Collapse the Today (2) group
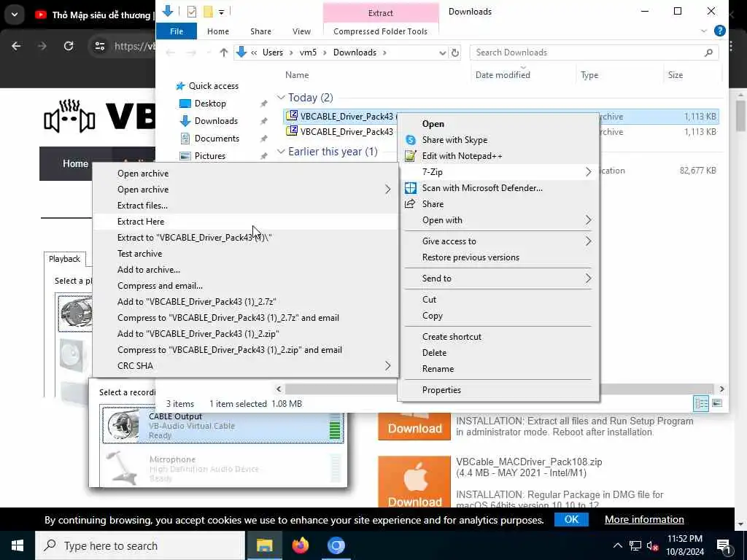This screenshot has width=747, height=560. tap(281, 98)
